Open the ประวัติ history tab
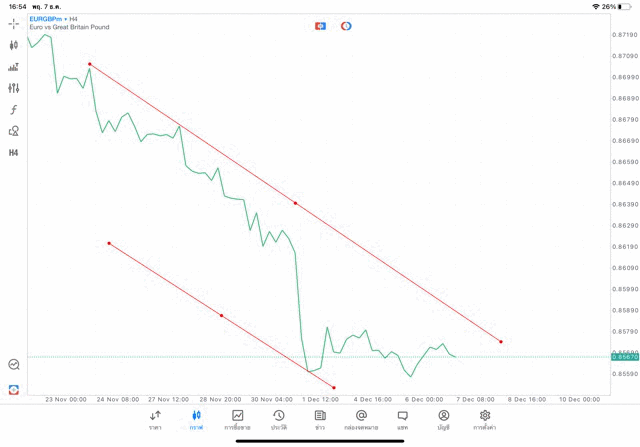 (x=279, y=419)
